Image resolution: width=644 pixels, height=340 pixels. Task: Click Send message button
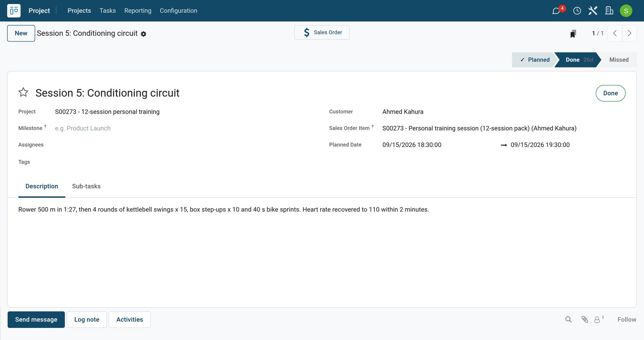[x=36, y=319]
